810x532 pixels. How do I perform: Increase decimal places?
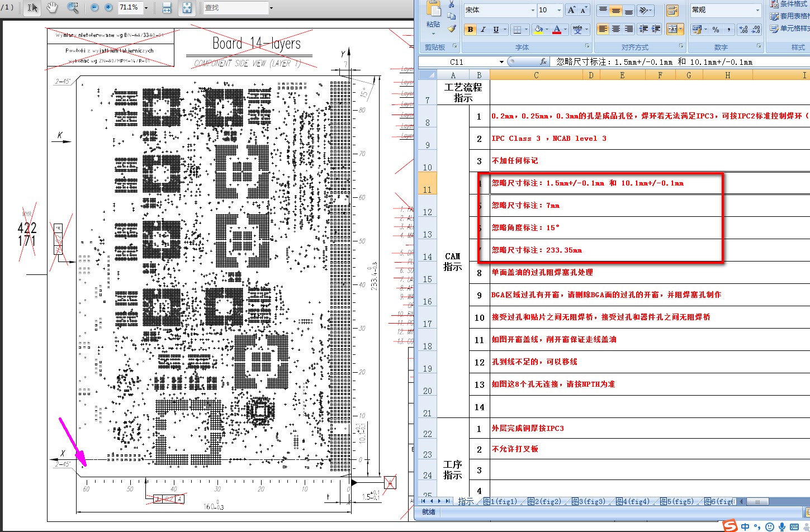743,29
